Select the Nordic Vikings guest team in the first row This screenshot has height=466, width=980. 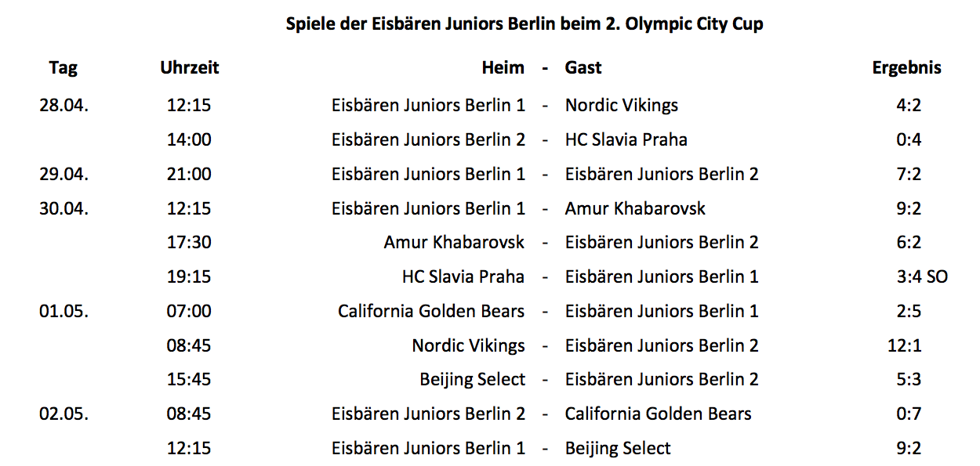point(622,105)
